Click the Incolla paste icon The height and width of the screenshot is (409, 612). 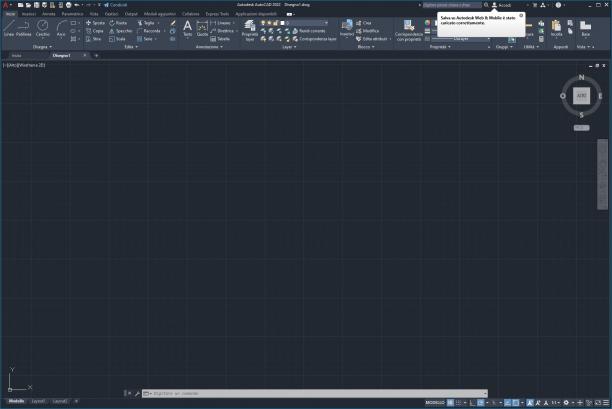coord(556,28)
